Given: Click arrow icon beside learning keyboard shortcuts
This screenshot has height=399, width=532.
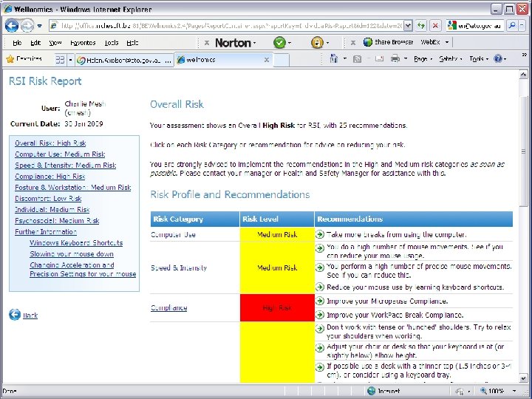Looking at the screenshot, I should click(x=320, y=287).
